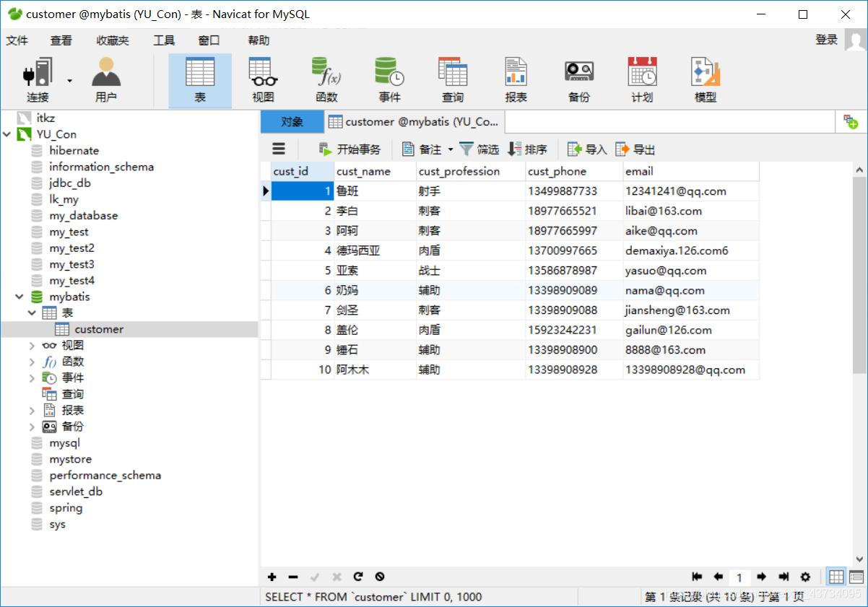Expand the 备份 node in tree
The width and height of the screenshot is (868, 607).
pos(32,427)
